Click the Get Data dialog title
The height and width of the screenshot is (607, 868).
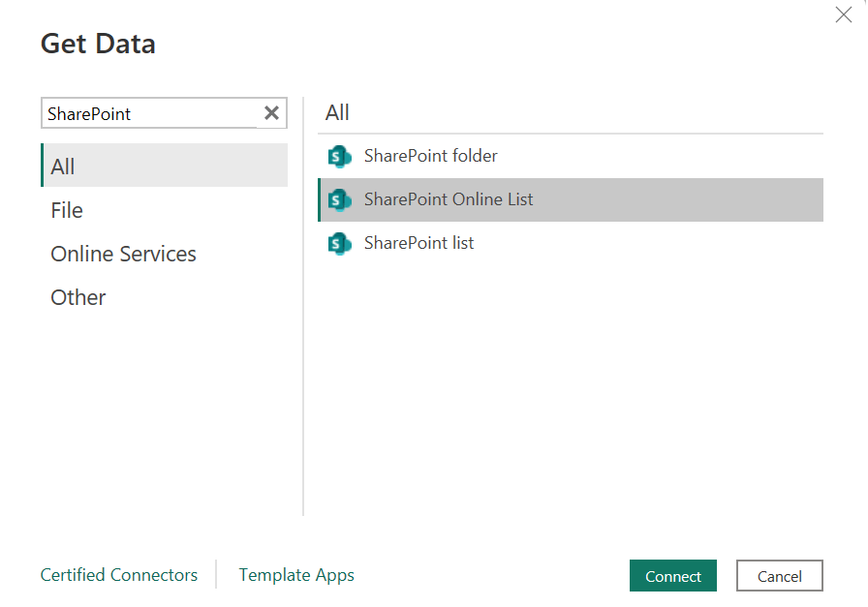click(x=97, y=44)
